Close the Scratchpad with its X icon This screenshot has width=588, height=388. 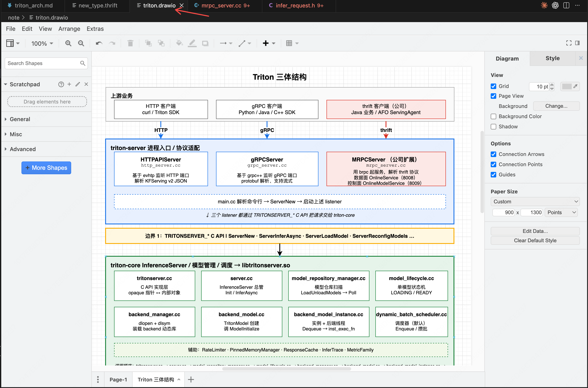86,84
